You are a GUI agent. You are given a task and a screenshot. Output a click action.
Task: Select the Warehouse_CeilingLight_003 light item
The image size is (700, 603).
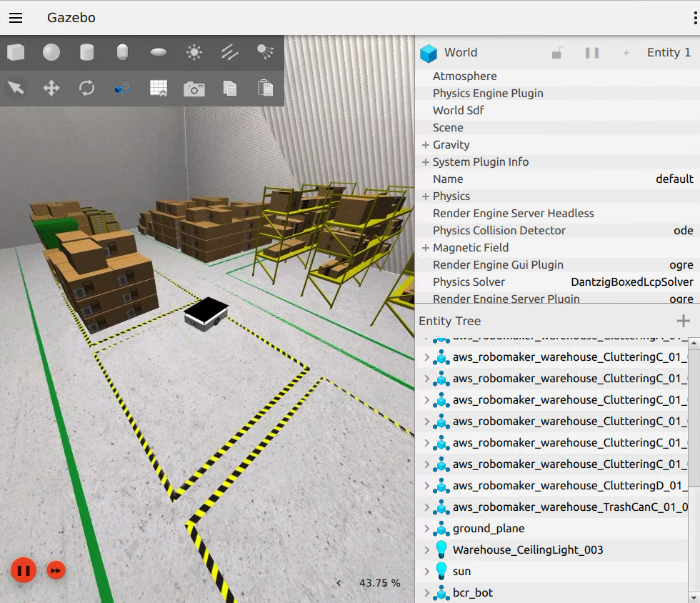coord(551,550)
